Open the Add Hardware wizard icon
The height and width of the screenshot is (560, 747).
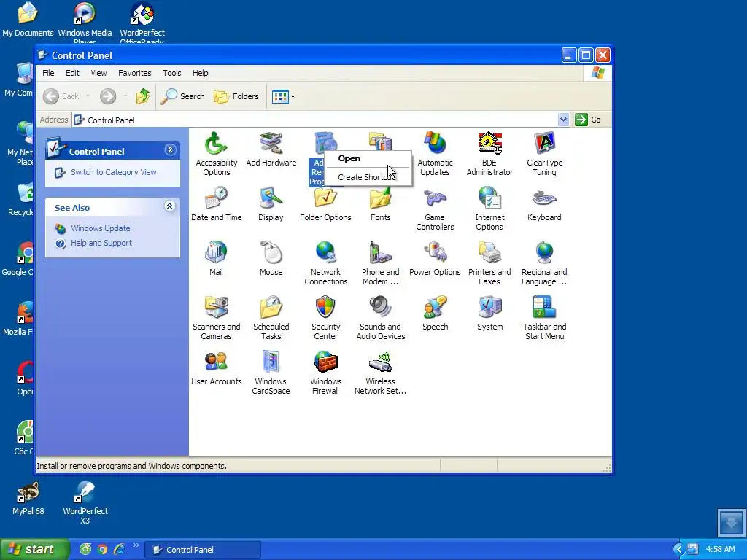pyautogui.click(x=271, y=149)
